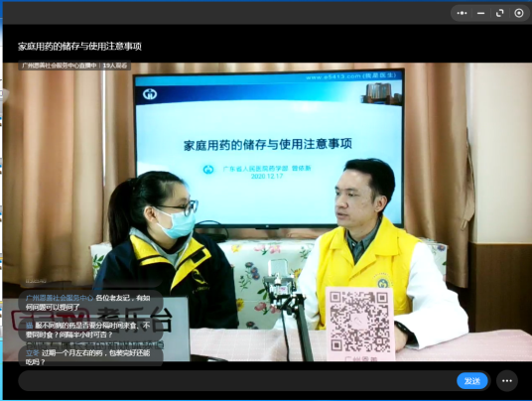Viewport: 532px width, 401px height.
Task: Minimize the mini program window
Action: click(x=480, y=13)
